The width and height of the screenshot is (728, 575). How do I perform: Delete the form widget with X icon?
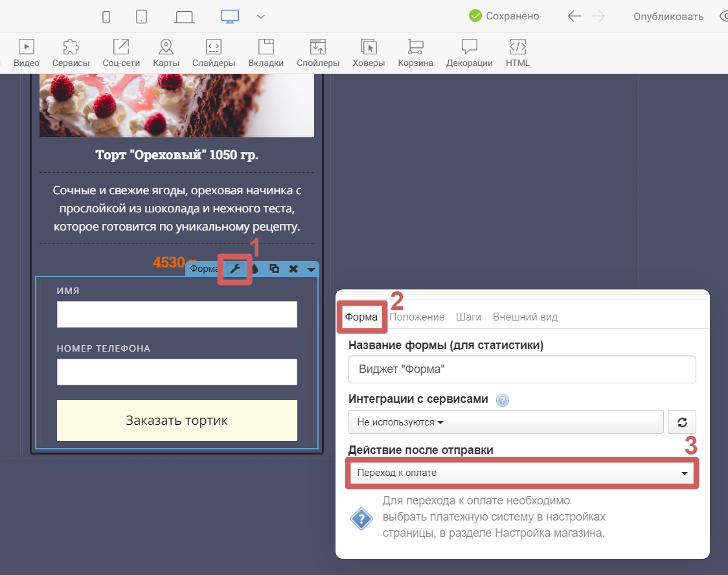[x=293, y=269]
